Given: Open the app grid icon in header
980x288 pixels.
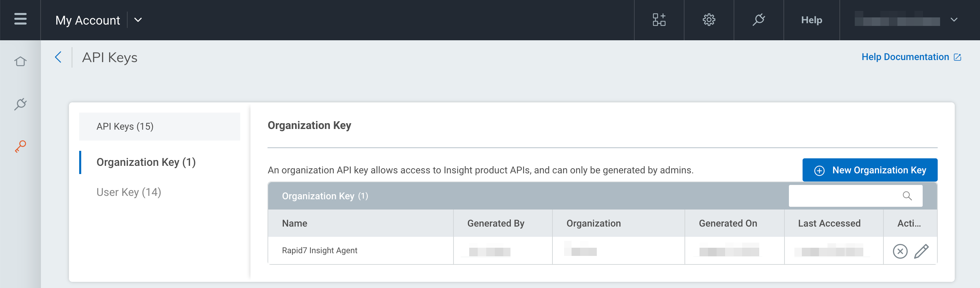Looking at the screenshot, I should pyautogui.click(x=659, y=20).
